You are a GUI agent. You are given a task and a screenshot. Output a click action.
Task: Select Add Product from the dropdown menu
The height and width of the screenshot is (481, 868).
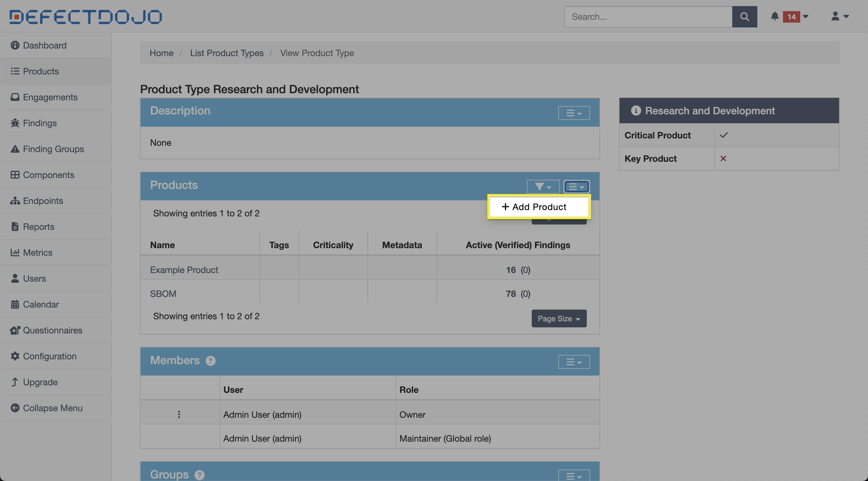click(539, 207)
